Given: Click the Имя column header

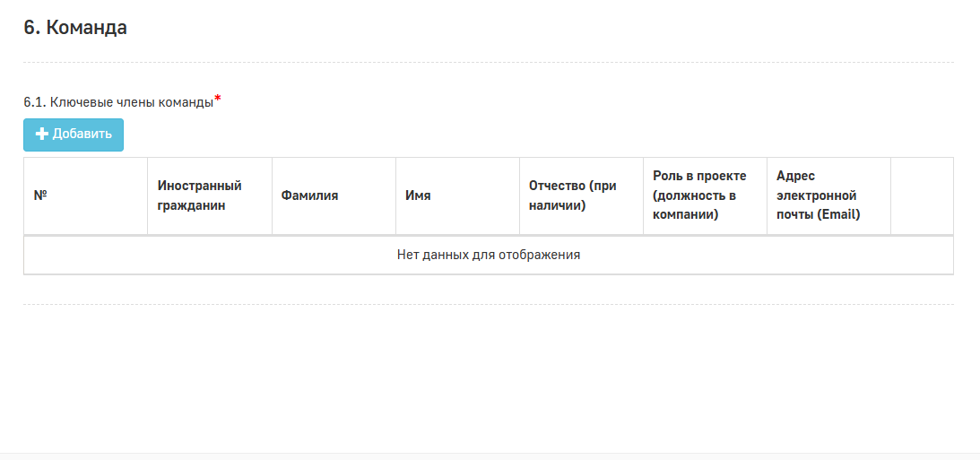Looking at the screenshot, I should [457, 196].
